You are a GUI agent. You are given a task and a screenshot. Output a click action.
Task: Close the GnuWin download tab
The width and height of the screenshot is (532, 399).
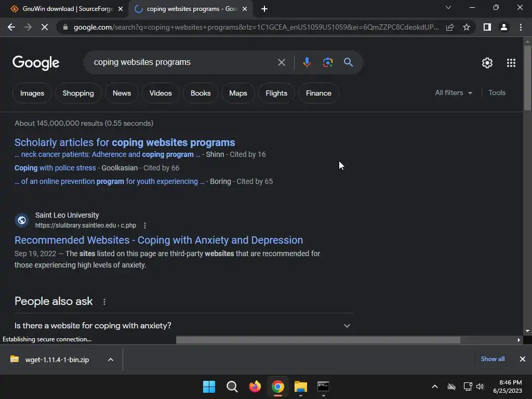(x=121, y=9)
